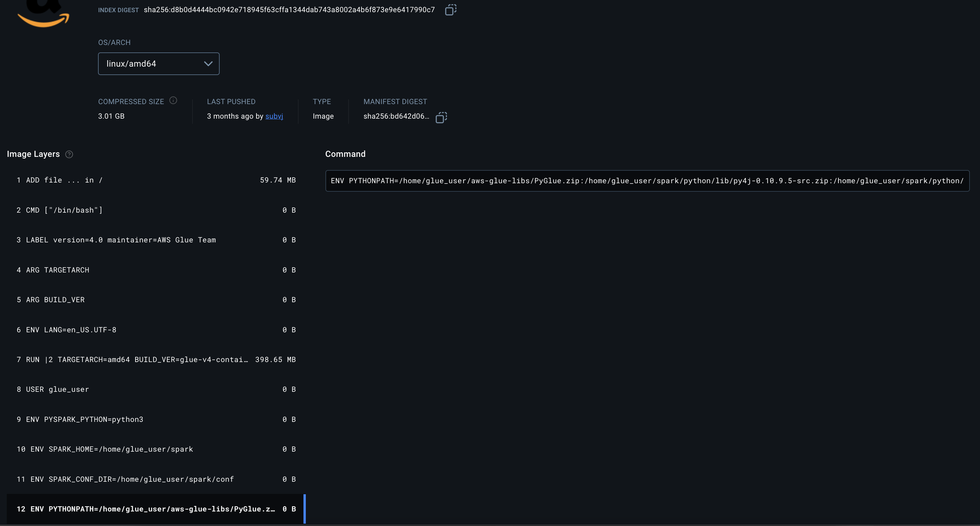Copy the index digest sha256 value
Image resolution: width=980 pixels, height=526 pixels.
pos(450,10)
